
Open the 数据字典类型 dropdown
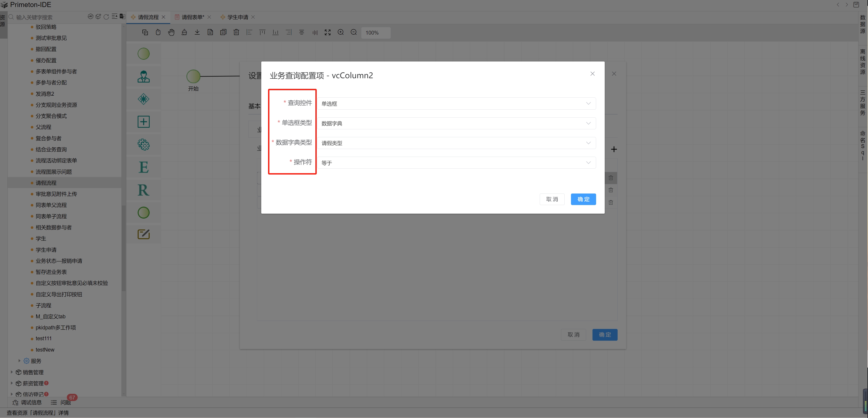[456, 143]
